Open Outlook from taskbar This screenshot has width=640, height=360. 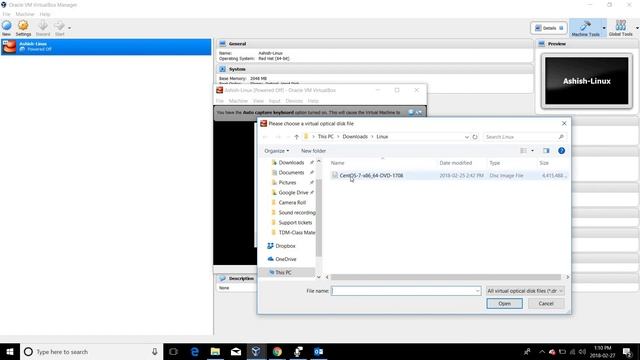[318, 351]
